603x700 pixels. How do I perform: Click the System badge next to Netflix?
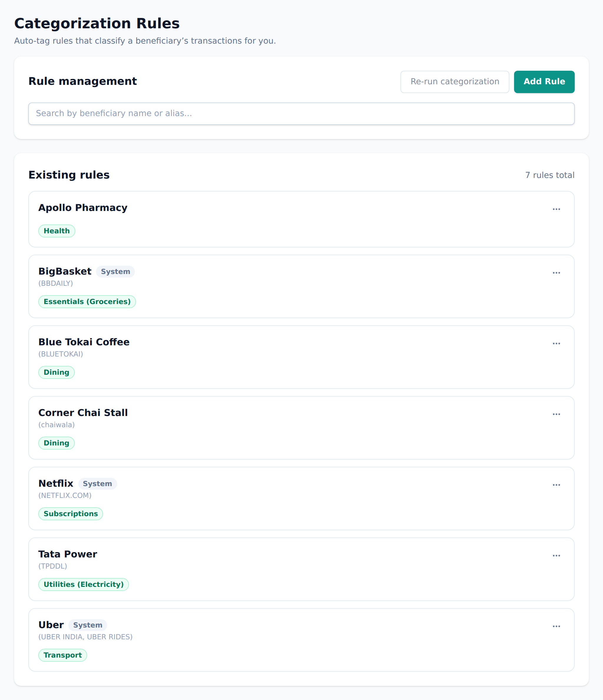click(x=97, y=484)
